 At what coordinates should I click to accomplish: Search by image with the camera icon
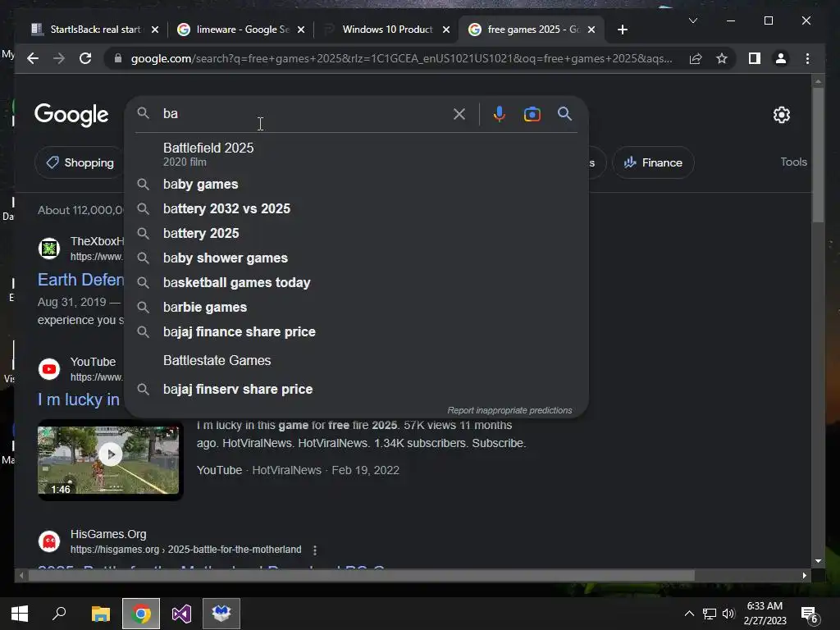click(532, 114)
